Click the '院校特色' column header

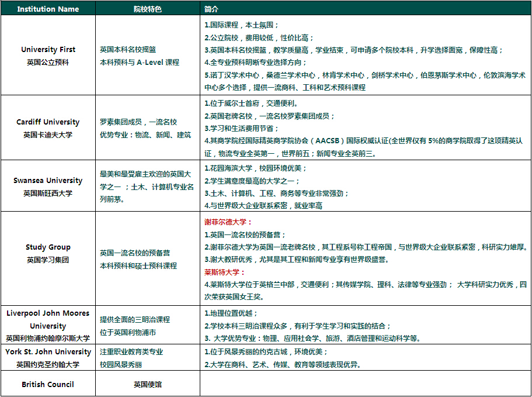pos(148,9)
